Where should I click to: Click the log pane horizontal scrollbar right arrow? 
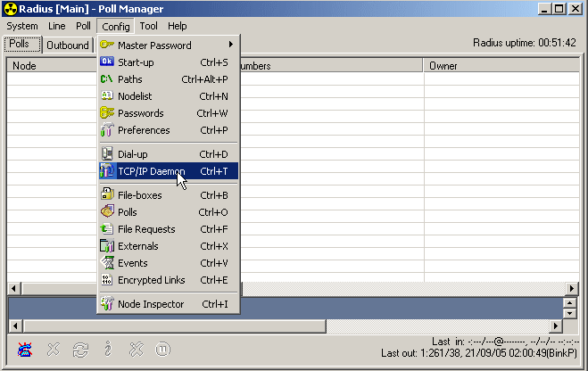(555, 326)
